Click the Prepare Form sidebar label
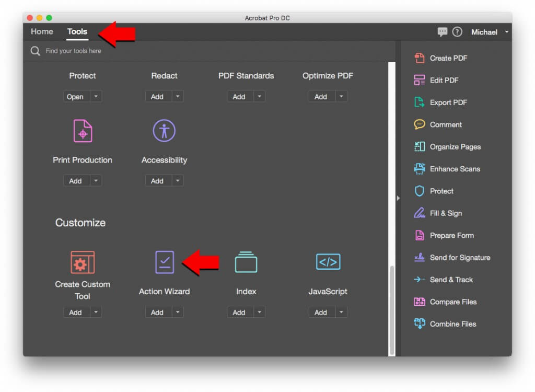The width and height of the screenshot is (535, 392). point(452,235)
